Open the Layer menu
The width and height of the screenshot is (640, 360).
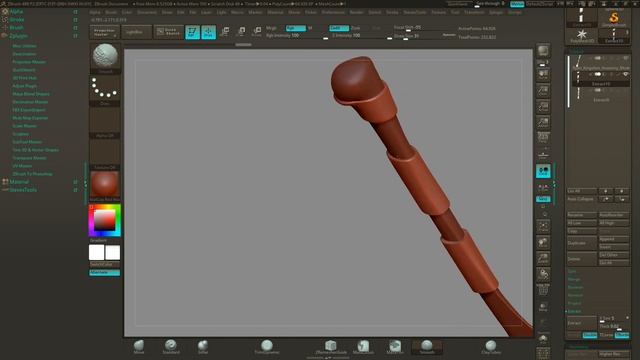coord(207,12)
